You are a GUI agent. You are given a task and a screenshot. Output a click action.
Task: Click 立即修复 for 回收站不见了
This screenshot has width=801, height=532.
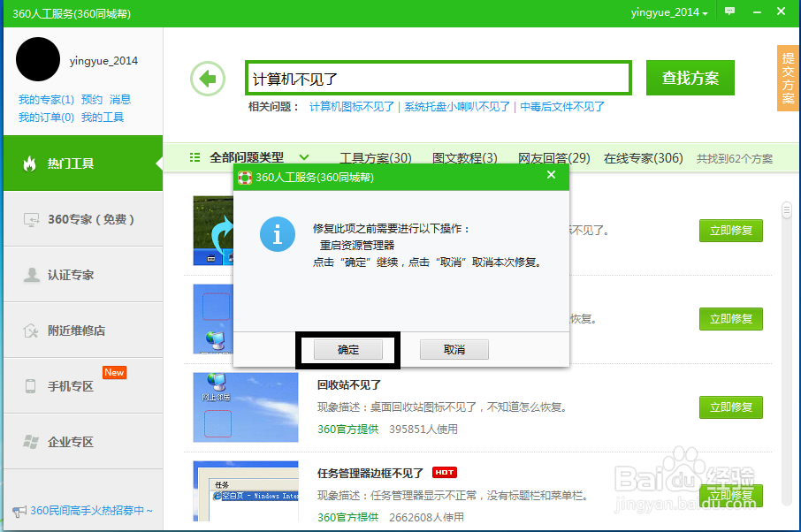(730, 407)
